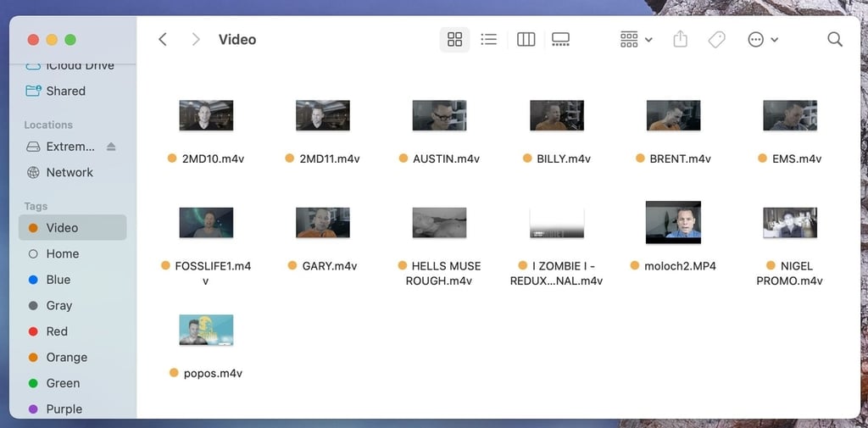Switch to column view
The image size is (868, 428).
click(526, 39)
